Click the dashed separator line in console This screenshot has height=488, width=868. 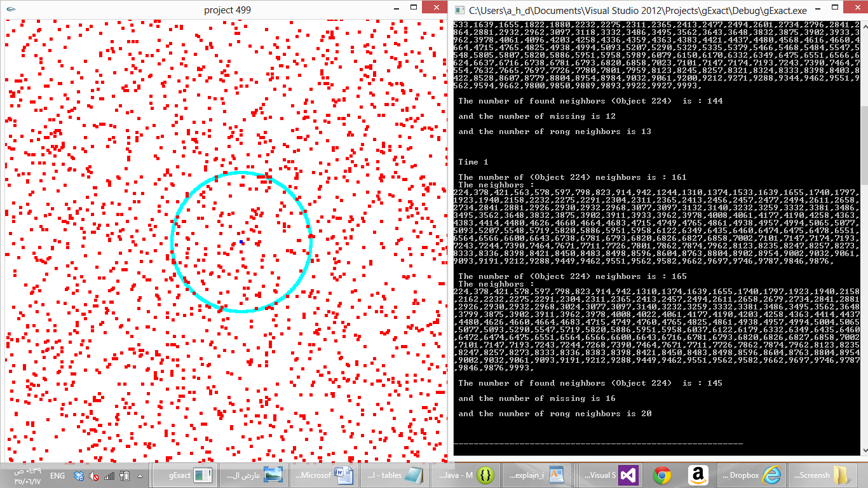pos(598,444)
